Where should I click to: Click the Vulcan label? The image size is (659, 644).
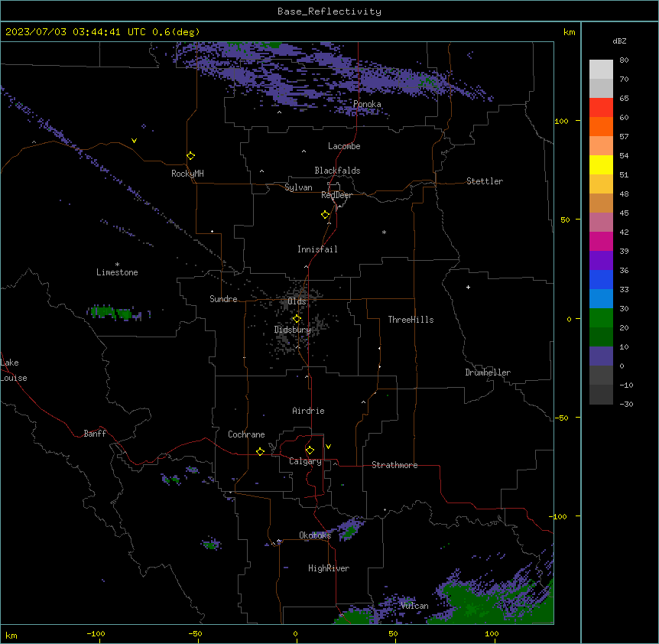(414, 606)
